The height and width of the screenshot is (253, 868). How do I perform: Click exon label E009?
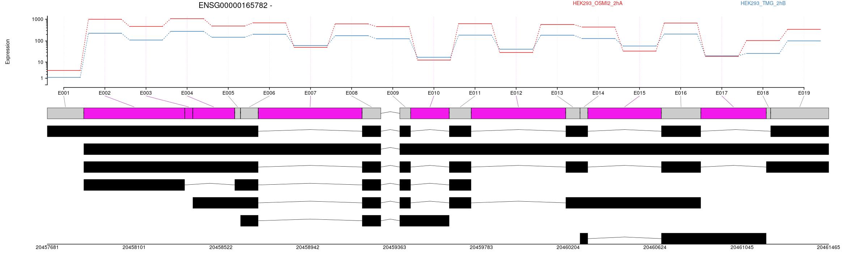coord(393,93)
